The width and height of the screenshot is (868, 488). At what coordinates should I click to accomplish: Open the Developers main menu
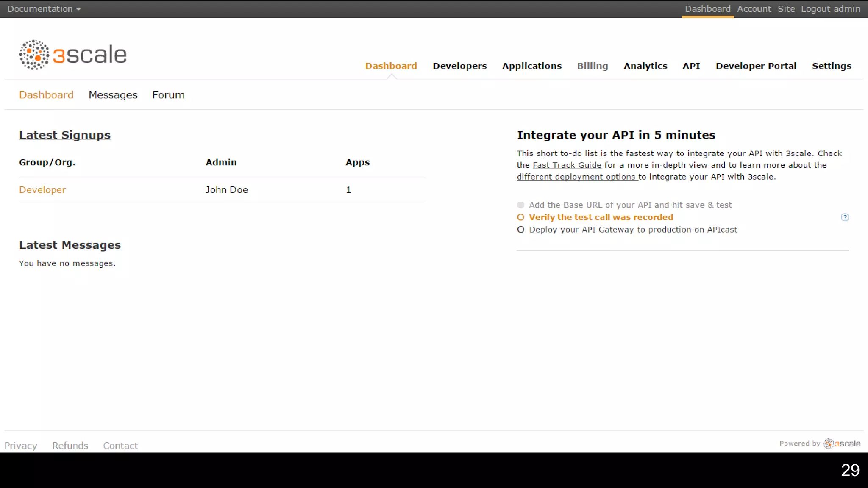coord(459,66)
